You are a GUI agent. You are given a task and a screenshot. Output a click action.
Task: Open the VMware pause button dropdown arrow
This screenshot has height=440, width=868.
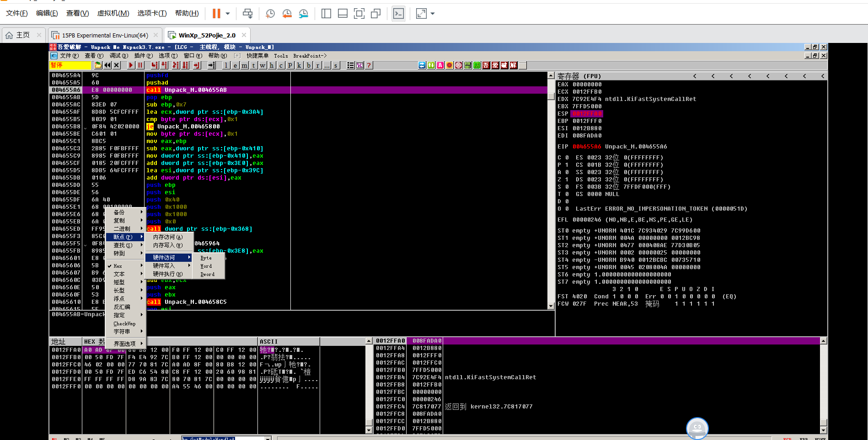pyautogui.click(x=228, y=13)
